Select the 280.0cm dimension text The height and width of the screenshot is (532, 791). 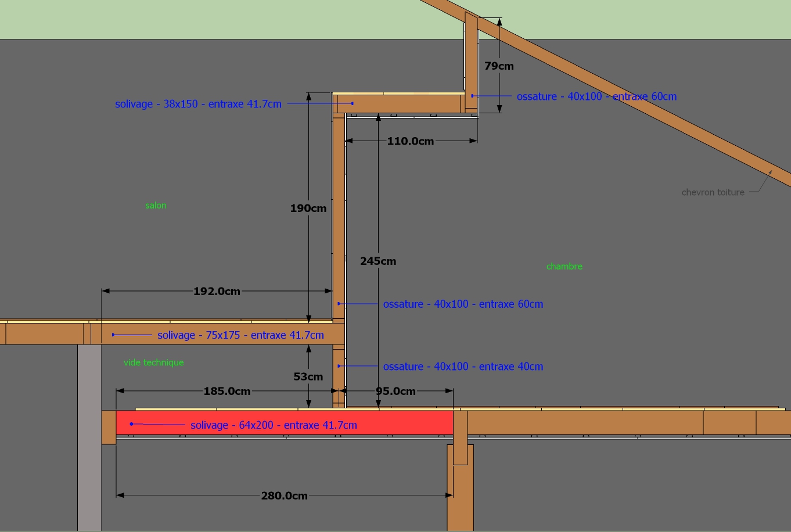tap(284, 495)
